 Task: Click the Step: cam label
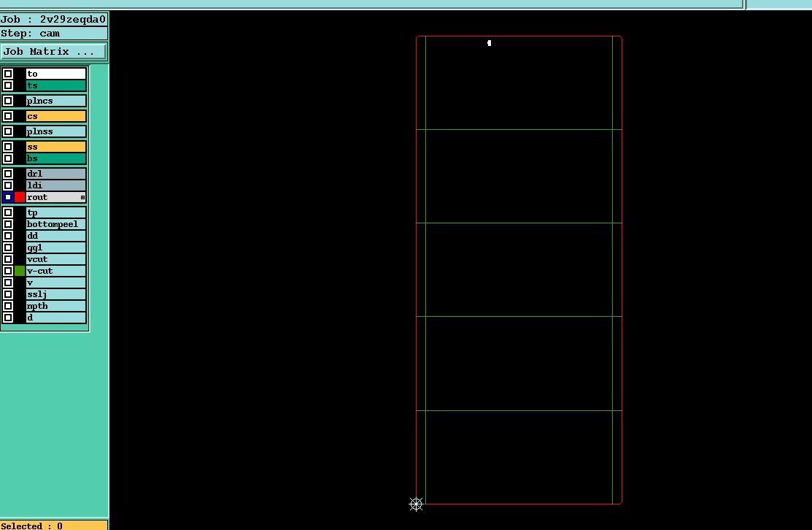(53, 33)
